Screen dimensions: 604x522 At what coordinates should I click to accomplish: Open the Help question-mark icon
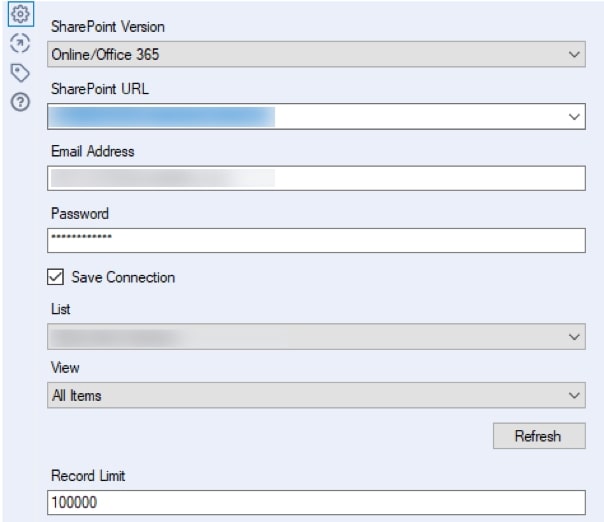[x=20, y=102]
